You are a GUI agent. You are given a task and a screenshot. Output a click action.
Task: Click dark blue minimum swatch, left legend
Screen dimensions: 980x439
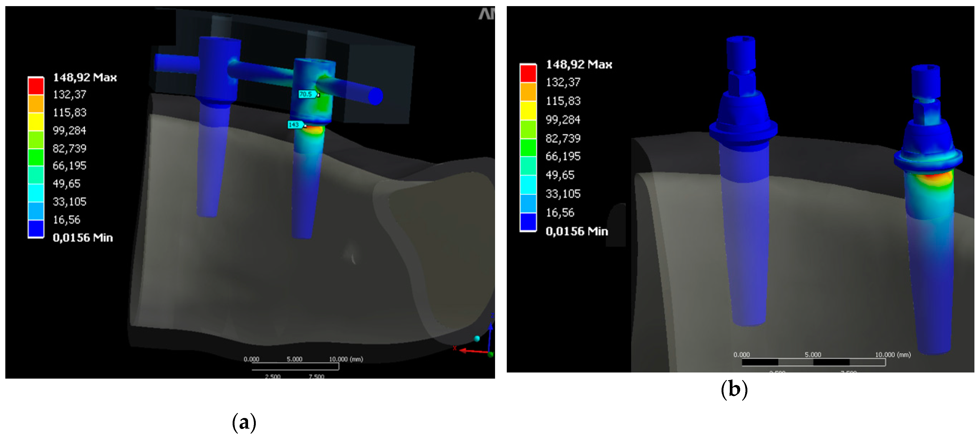click(36, 229)
